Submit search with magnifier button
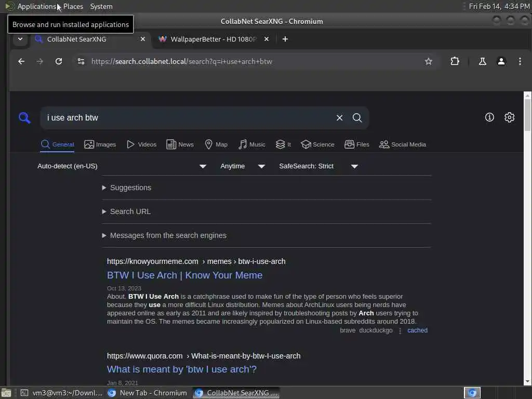Viewport: 532px width, 399px height. coord(357,118)
